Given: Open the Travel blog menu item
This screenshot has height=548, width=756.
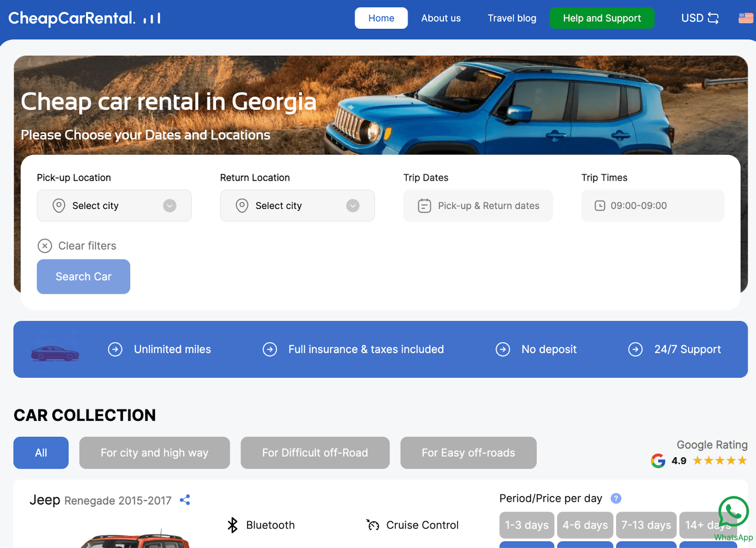Looking at the screenshot, I should (x=512, y=18).
